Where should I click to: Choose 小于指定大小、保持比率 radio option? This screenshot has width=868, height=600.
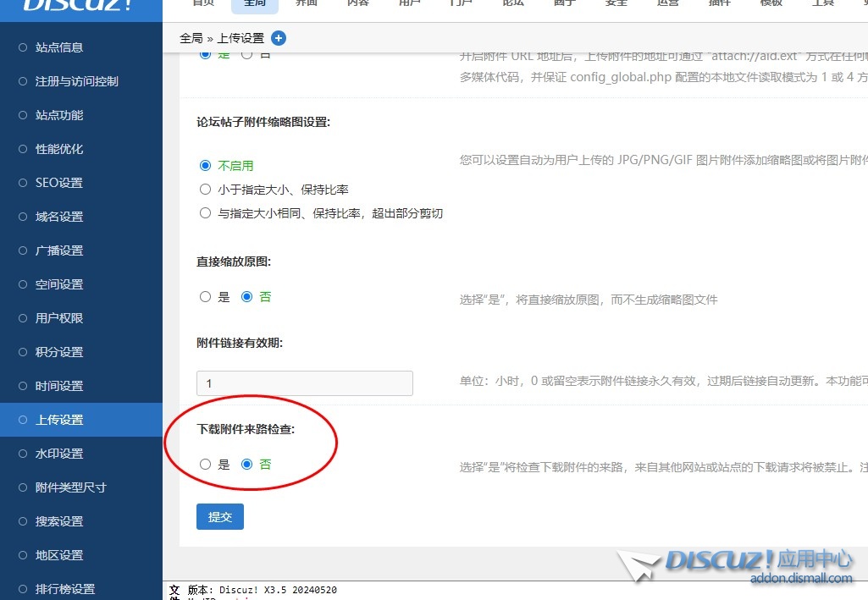206,189
